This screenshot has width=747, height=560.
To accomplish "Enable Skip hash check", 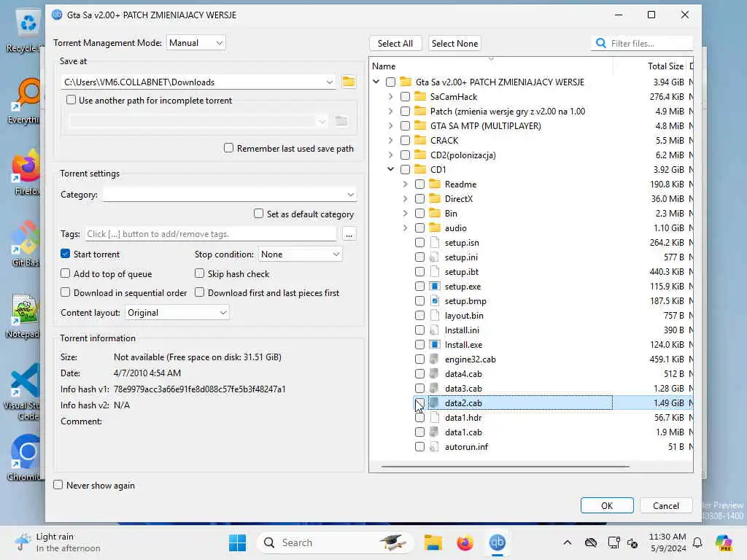I will 200,273.
